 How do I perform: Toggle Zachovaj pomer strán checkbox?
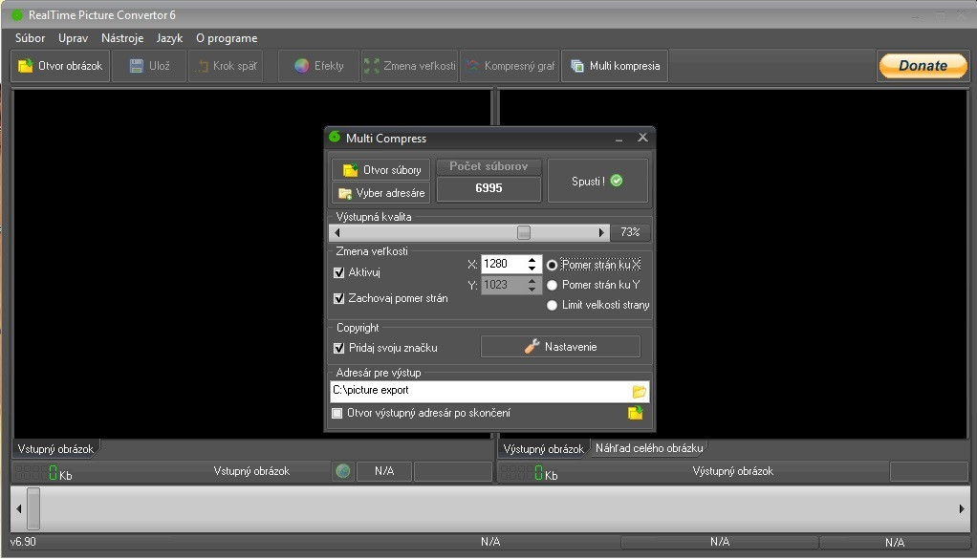pos(339,298)
